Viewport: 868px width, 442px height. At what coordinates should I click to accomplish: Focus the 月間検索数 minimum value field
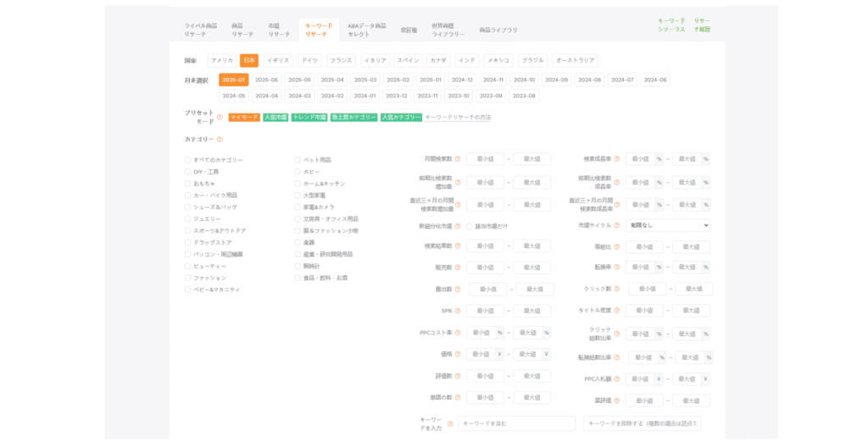pyautogui.click(x=485, y=159)
